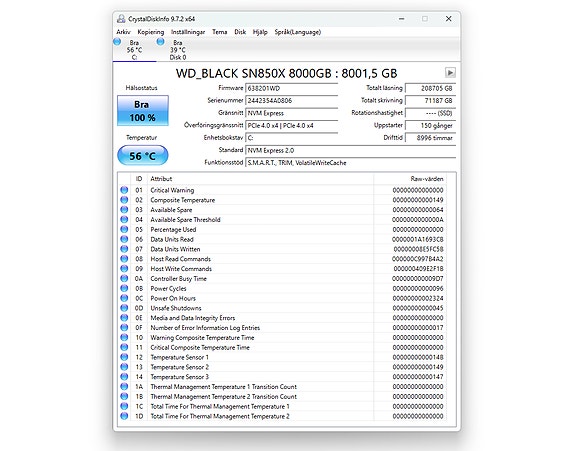Click the status icon for Media and Data Integrity Errors
The image size is (575, 451).
point(124,318)
